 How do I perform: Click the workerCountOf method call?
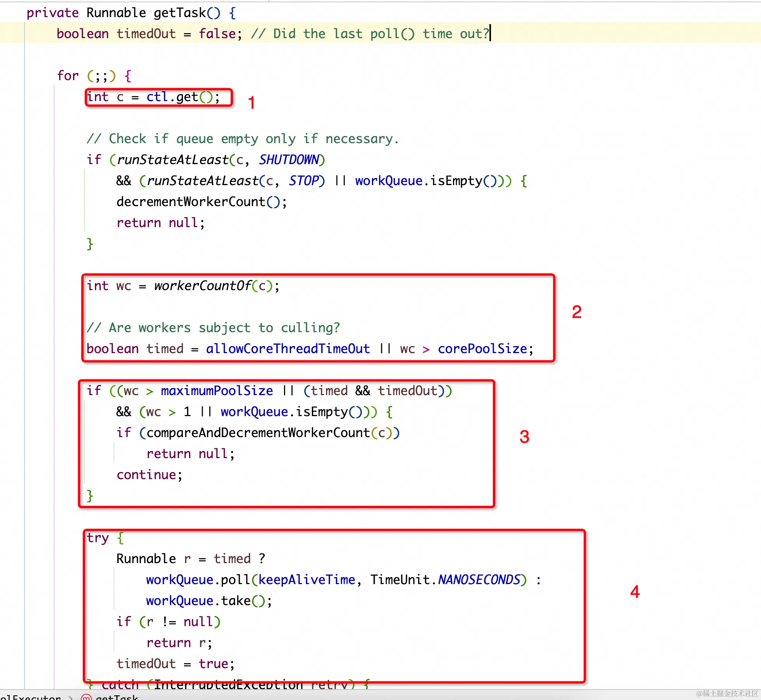click(202, 286)
